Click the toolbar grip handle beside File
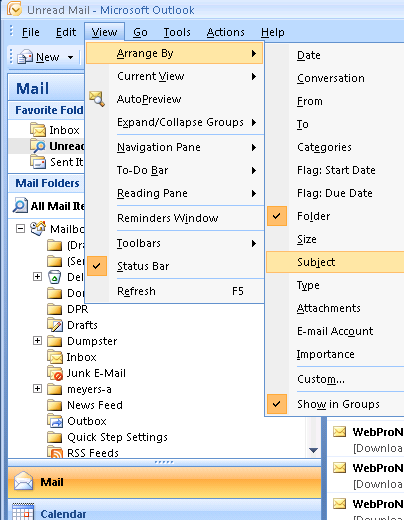 pos(11,31)
